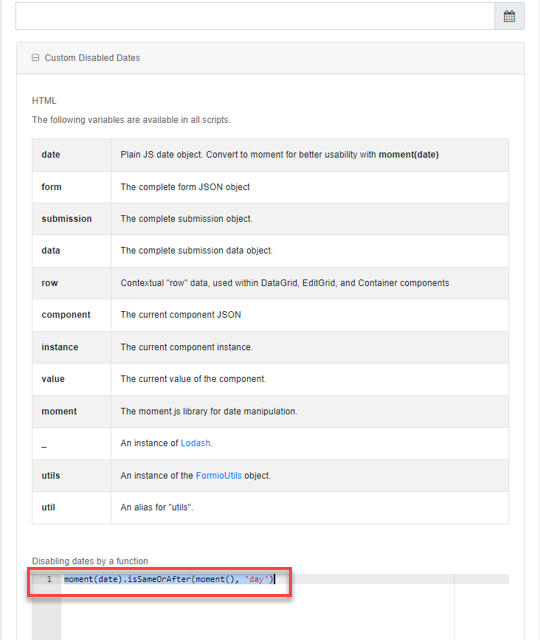Click the 'component' variable name cell
The width and height of the screenshot is (540, 640).
pyautogui.click(x=71, y=315)
